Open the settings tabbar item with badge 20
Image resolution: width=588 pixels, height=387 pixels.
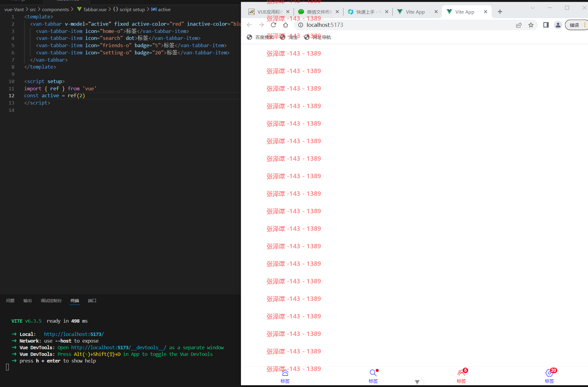tap(550, 376)
